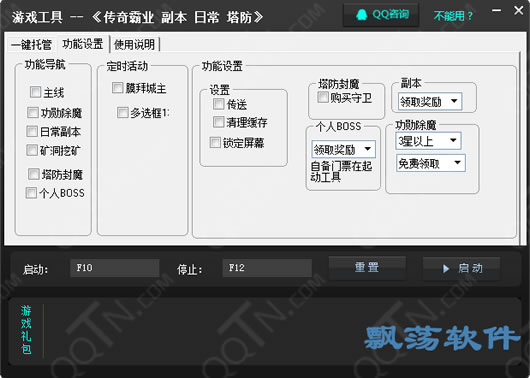Check the 个人BOSS navigation option
The width and height of the screenshot is (530, 378).
tap(31, 193)
